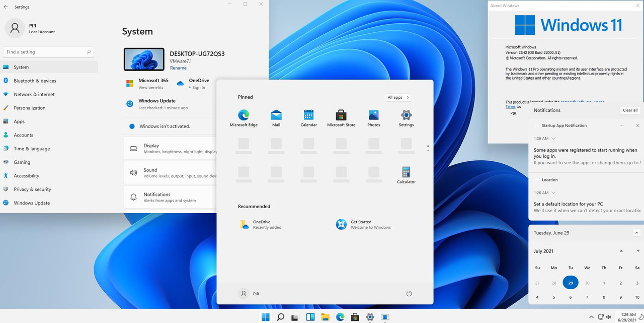The image size is (644, 323).
Task: Open Startup App Notification options (three dots)
Action: [x=622, y=125]
